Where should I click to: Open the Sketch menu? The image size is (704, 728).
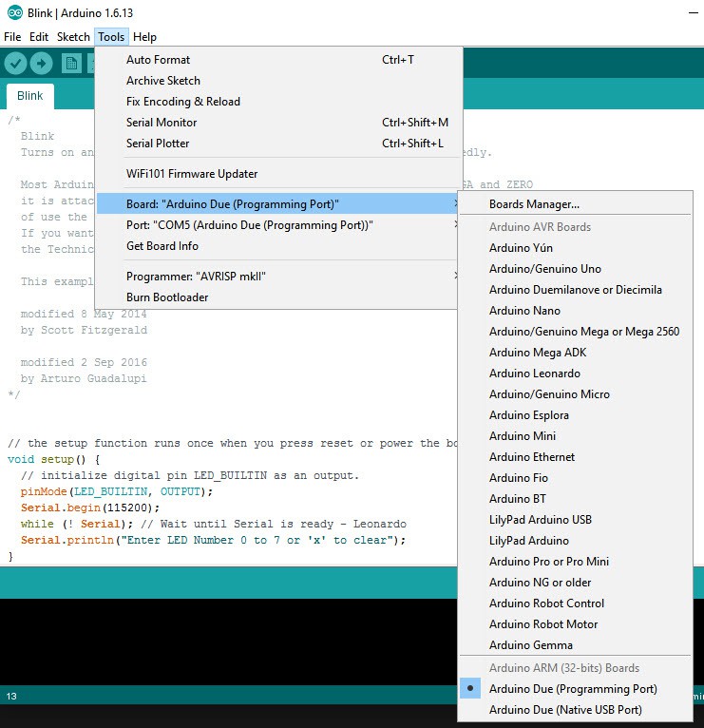(73, 37)
